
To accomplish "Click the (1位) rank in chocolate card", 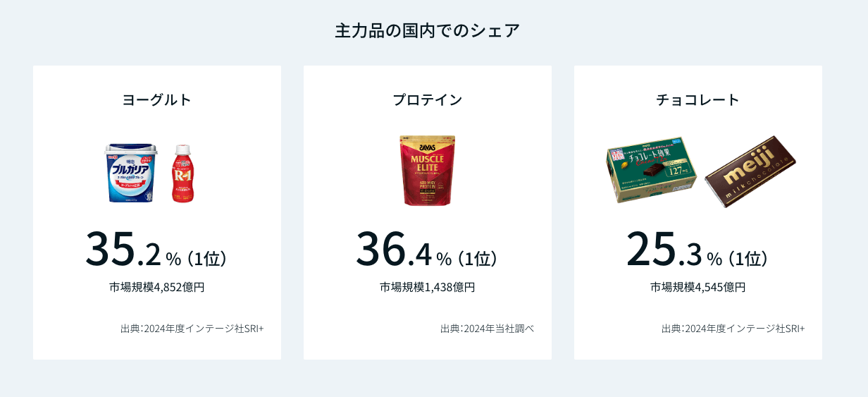I will click(x=748, y=259).
